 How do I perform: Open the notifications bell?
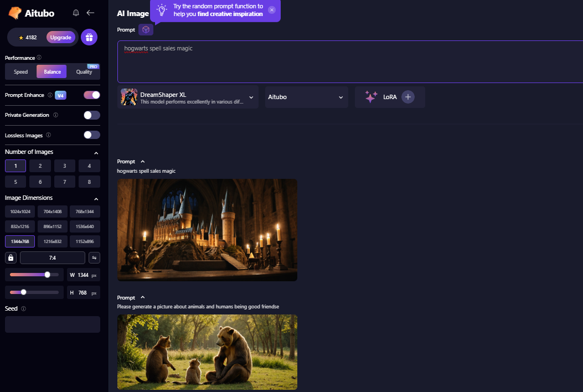(x=76, y=13)
